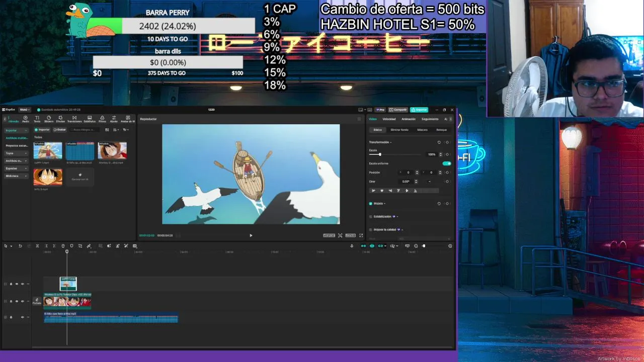Image resolution: width=644 pixels, height=362 pixels.
Task: Open the Efectos tab
Action: point(60,119)
